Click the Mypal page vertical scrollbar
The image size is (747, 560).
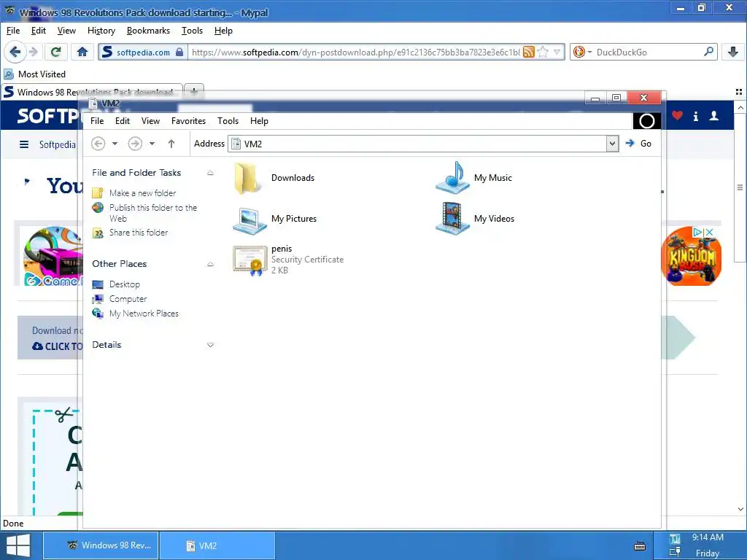740,187
